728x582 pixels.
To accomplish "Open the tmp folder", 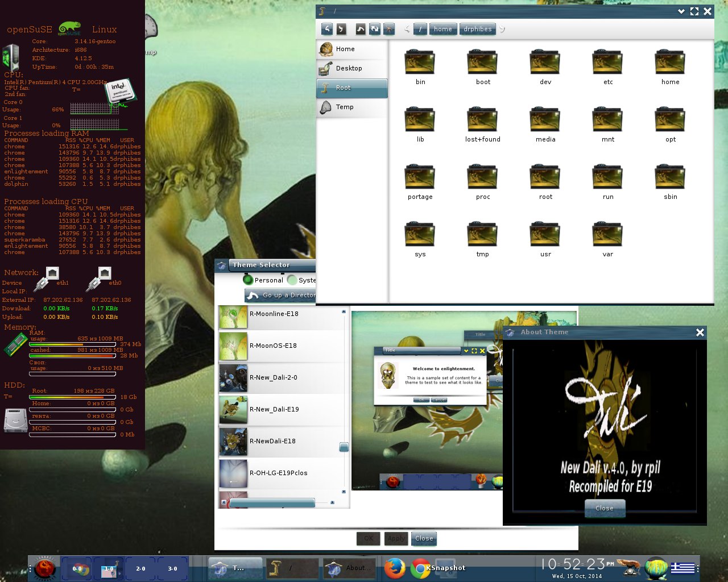I will (x=483, y=239).
